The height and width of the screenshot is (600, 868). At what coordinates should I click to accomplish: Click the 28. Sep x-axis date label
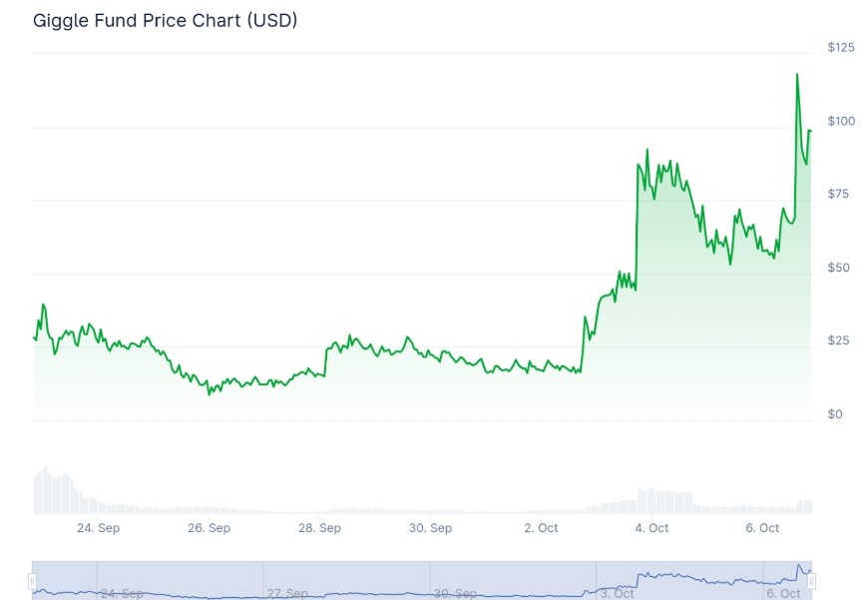pyautogui.click(x=319, y=528)
